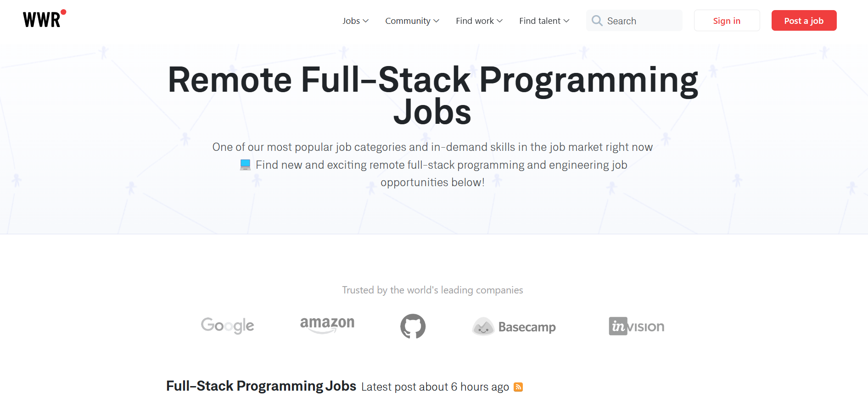Expand the Jobs dropdown chevron
The image size is (868, 398).
(x=366, y=21)
